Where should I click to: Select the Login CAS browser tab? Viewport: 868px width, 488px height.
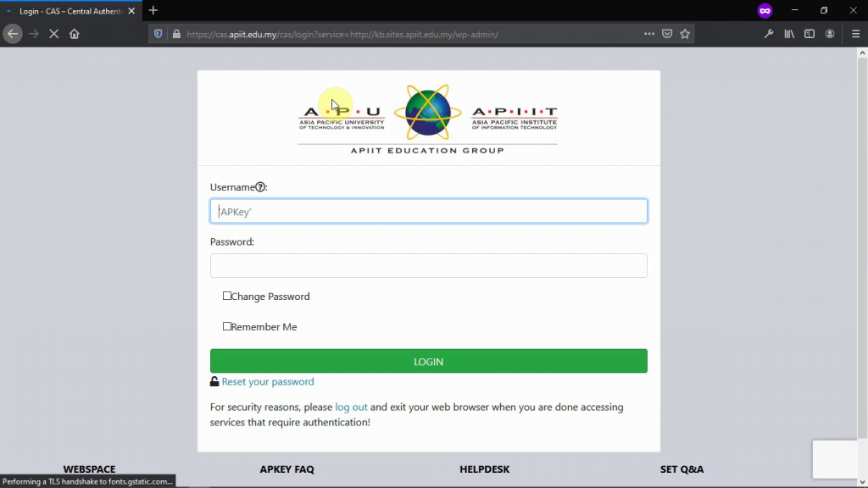point(70,11)
